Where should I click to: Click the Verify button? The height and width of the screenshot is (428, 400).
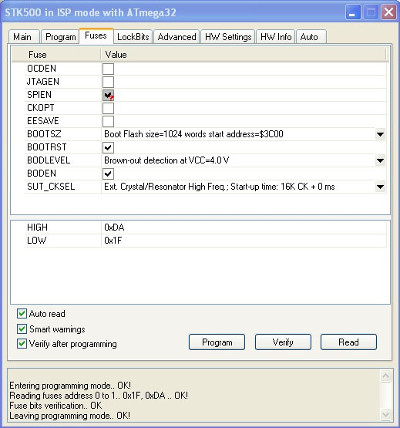283,342
